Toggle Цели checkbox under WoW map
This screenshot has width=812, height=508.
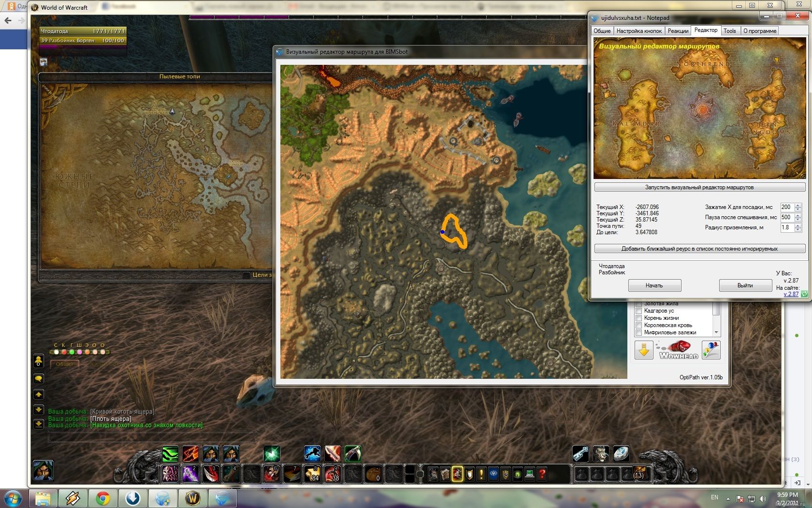(x=246, y=275)
